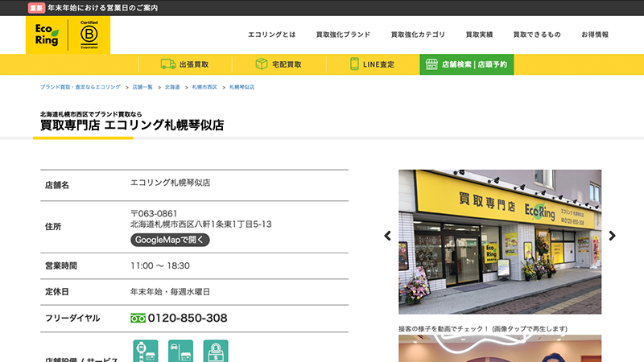Image resolution: width=644 pixels, height=362 pixels.
Task: Open the お得情報 menu
Action: click(594, 35)
